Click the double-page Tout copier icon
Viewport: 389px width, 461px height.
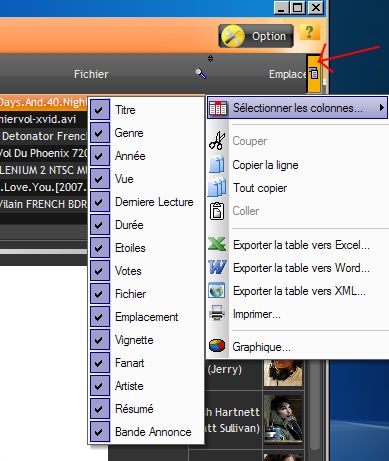217,188
